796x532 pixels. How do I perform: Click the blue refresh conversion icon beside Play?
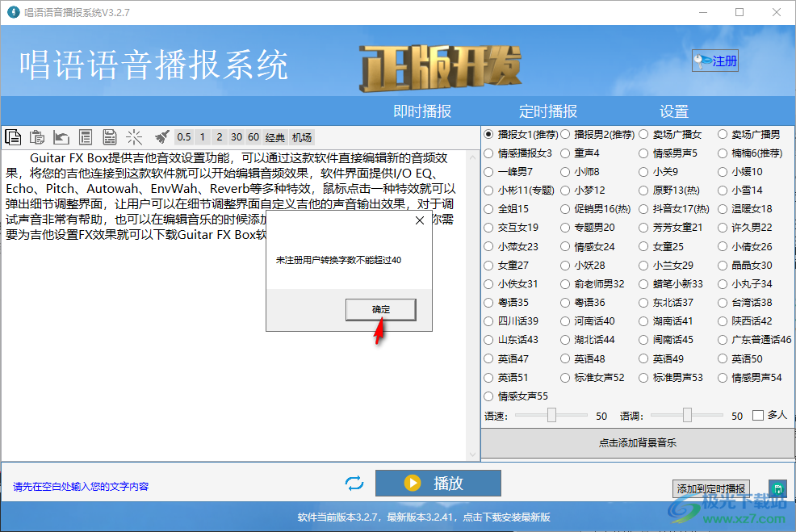tap(354, 483)
